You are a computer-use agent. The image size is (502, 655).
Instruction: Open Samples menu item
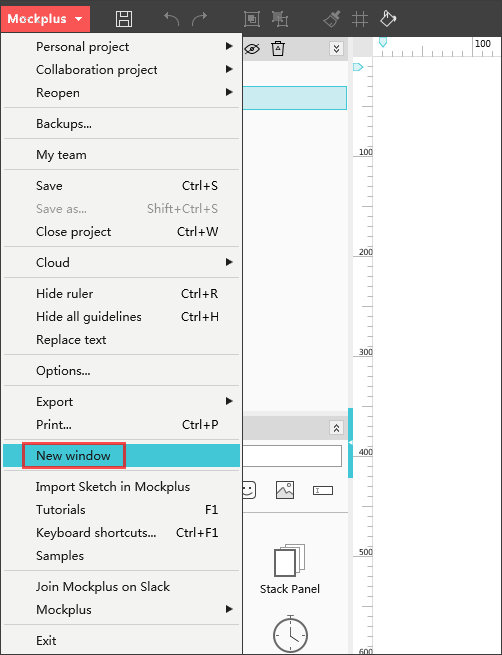pyautogui.click(x=121, y=556)
